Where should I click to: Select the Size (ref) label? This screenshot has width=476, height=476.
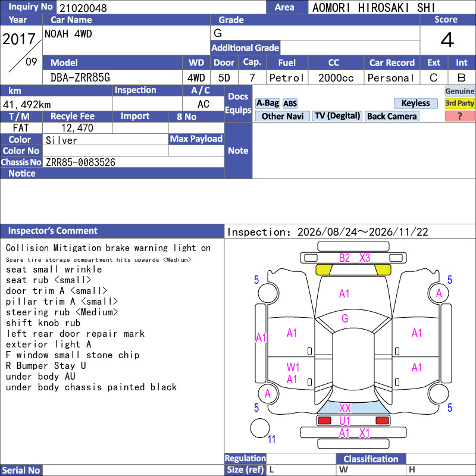point(245,469)
